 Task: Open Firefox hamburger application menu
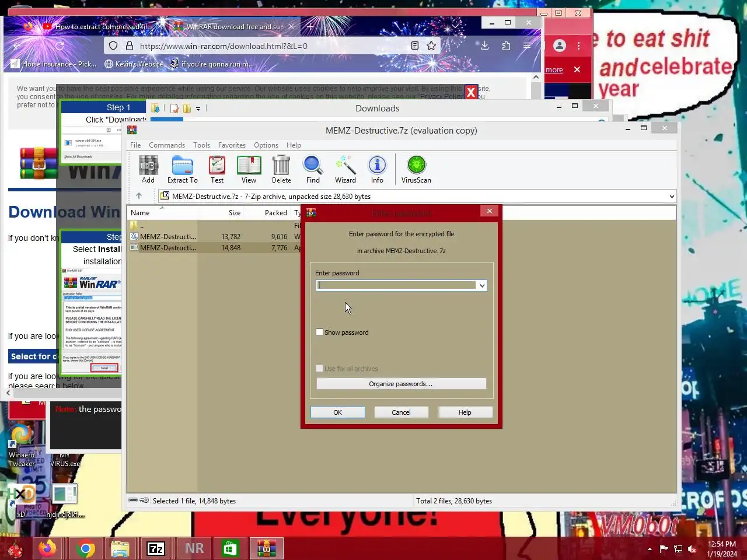point(527,45)
